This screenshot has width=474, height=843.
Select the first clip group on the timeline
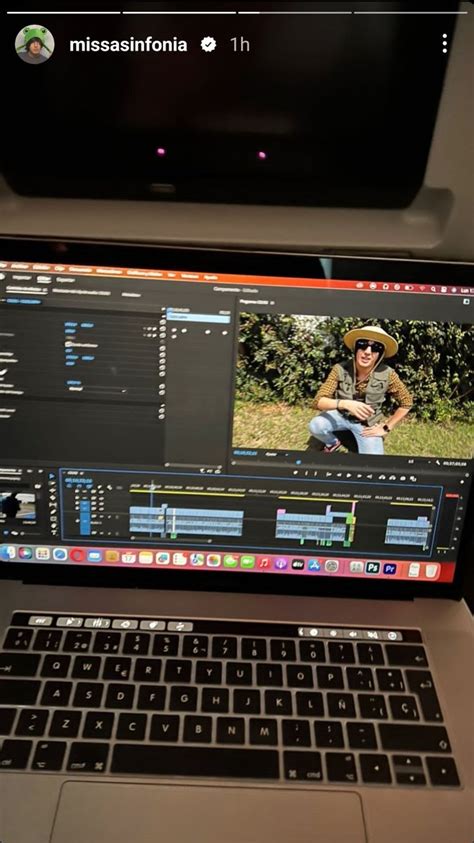click(186, 520)
